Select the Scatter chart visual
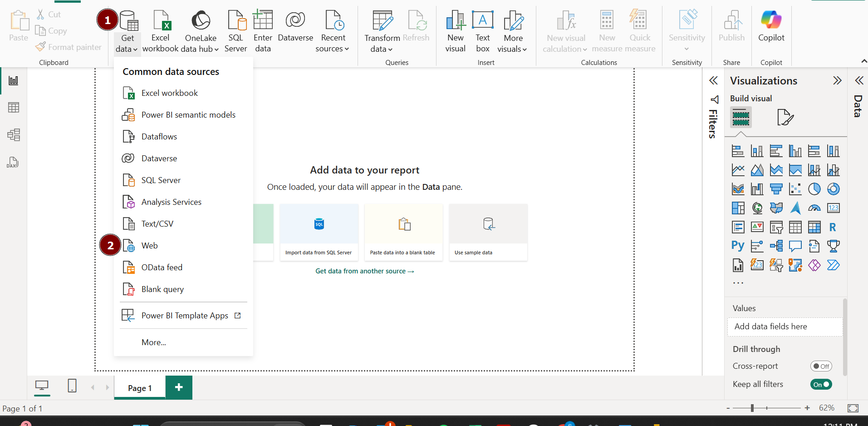This screenshot has height=426, width=868. (x=795, y=189)
